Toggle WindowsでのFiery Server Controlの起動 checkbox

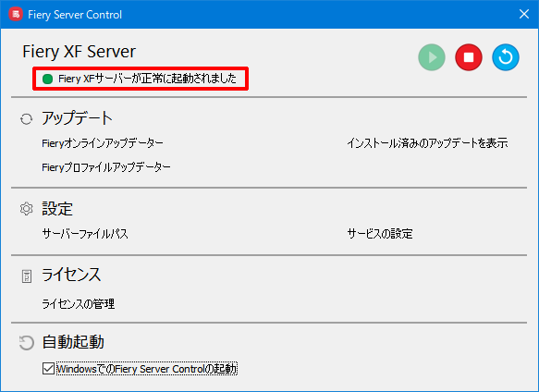coord(48,369)
